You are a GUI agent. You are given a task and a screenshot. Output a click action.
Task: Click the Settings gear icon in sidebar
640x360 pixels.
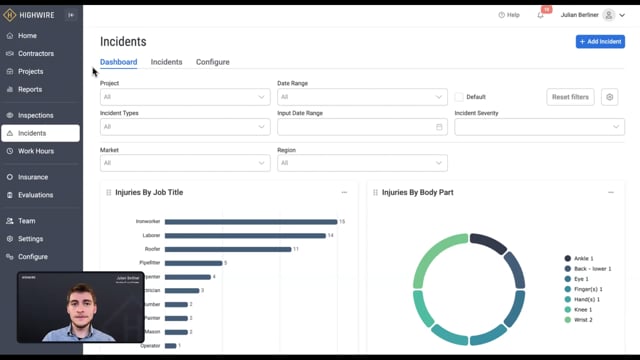[10, 239]
